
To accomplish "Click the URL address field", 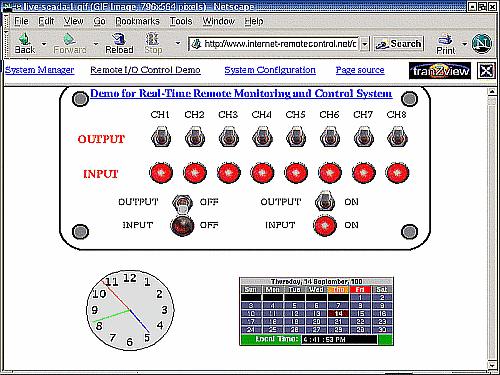I will [274, 44].
